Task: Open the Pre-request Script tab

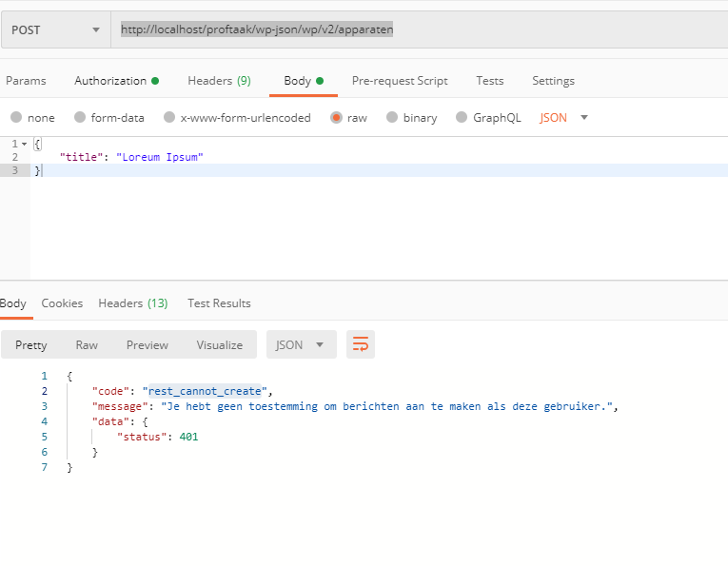Action: 400,81
